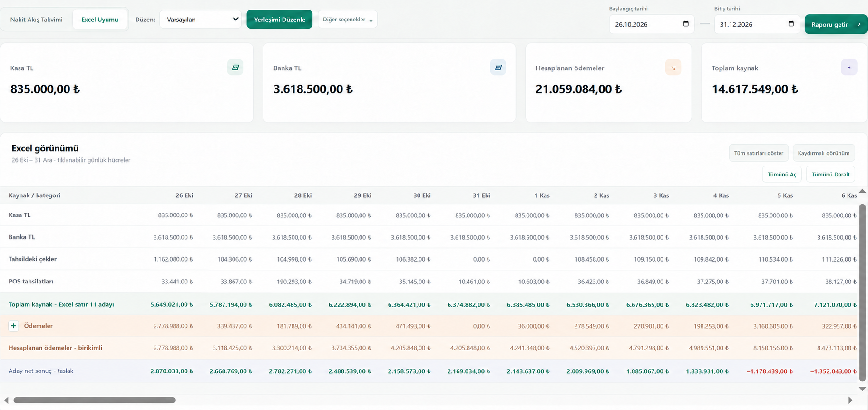Click the 1 Kas column header
This screenshot has height=410, width=868.
[542, 195]
